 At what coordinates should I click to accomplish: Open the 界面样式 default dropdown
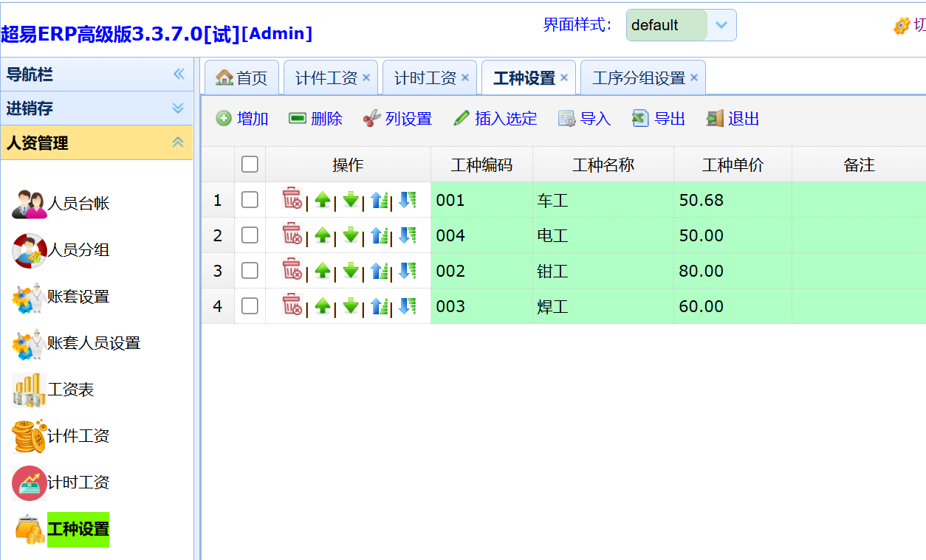[721, 25]
